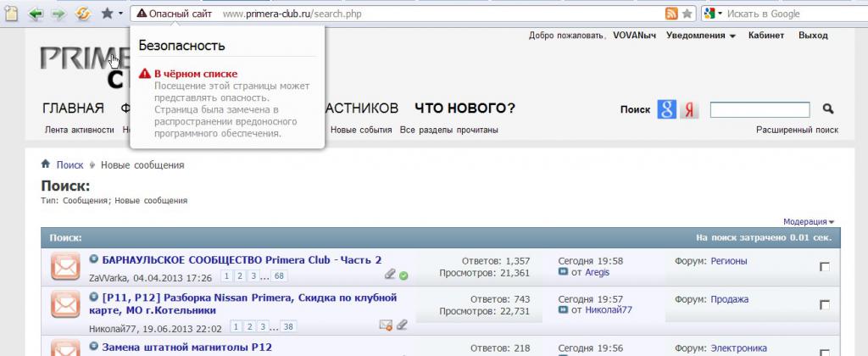Open page 3 of БАРНАУЛЬСКОЕ СООБЩЕСТВО thread
The width and height of the screenshot is (868, 356).
(253, 276)
